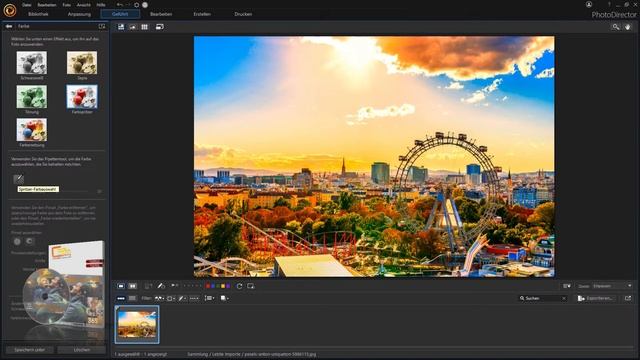
Task: Open the Erstellen tab
Action: 202,14
